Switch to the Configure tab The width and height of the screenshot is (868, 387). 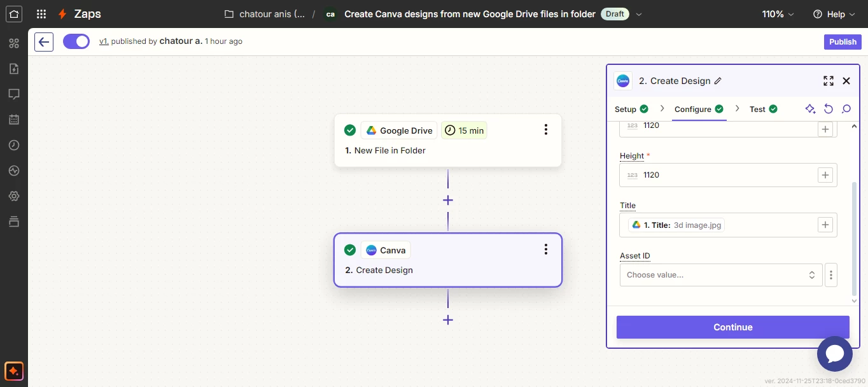(x=699, y=109)
